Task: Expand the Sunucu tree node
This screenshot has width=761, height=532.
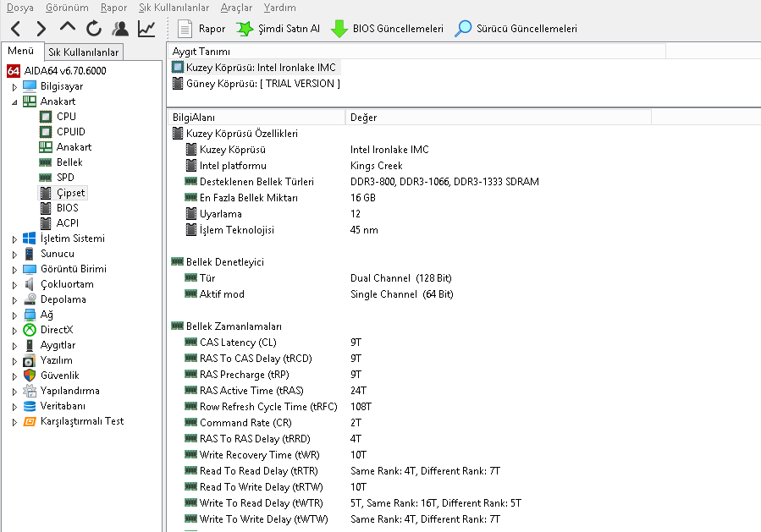Action: 14,254
